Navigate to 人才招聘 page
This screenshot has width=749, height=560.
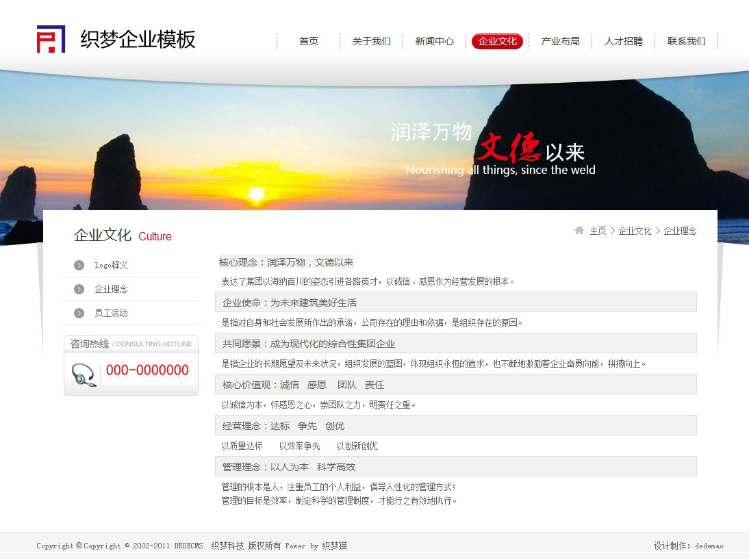pos(624,41)
